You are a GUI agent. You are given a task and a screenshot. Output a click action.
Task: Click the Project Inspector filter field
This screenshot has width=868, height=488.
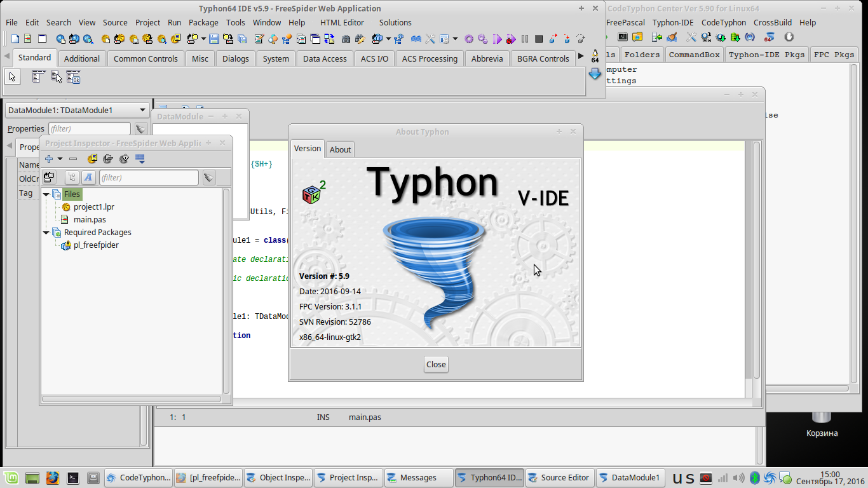pos(149,178)
